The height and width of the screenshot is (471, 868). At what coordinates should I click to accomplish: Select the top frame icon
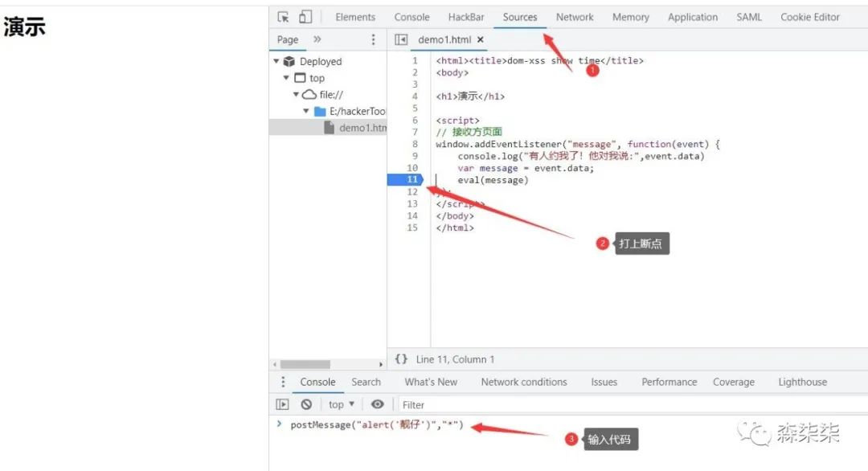click(300, 77)
